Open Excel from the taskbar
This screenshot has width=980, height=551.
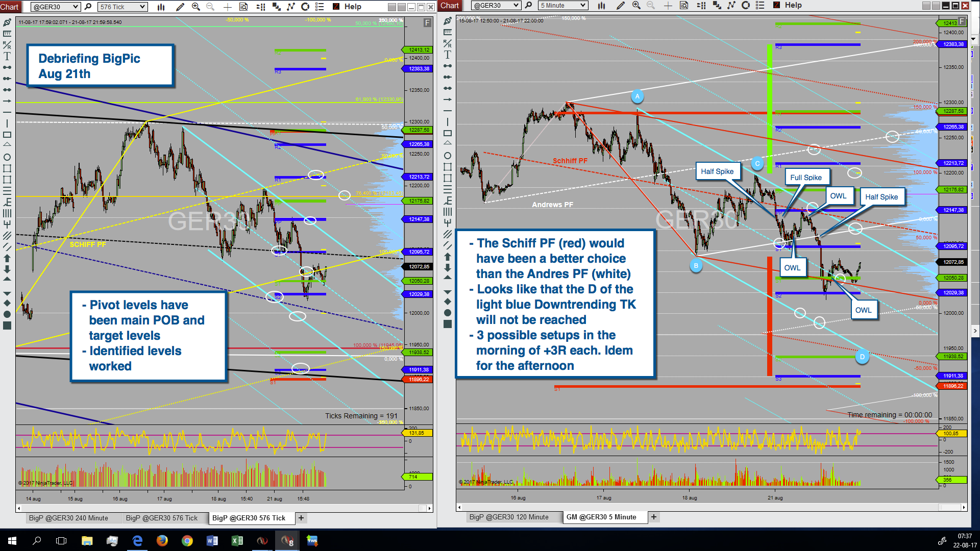coord(237,541)
